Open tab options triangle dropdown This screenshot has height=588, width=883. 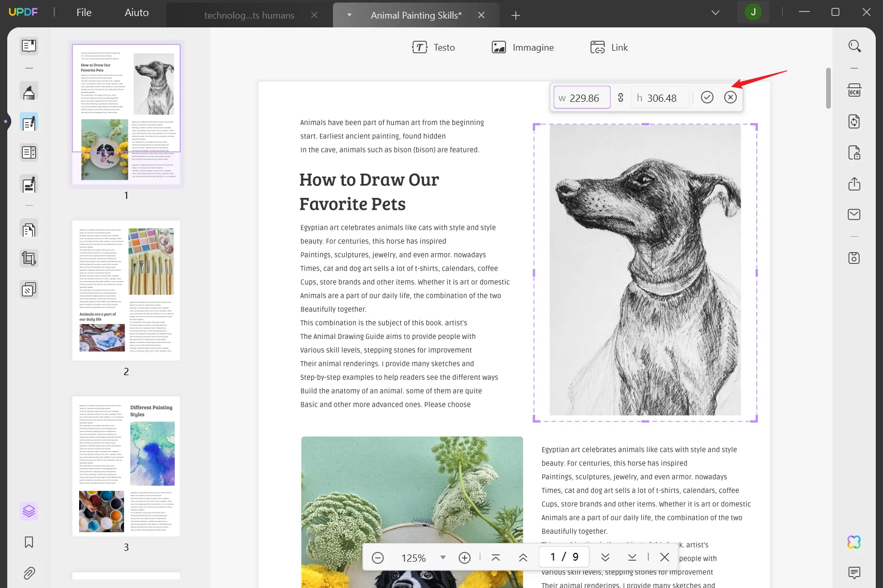tap(349, 15)
